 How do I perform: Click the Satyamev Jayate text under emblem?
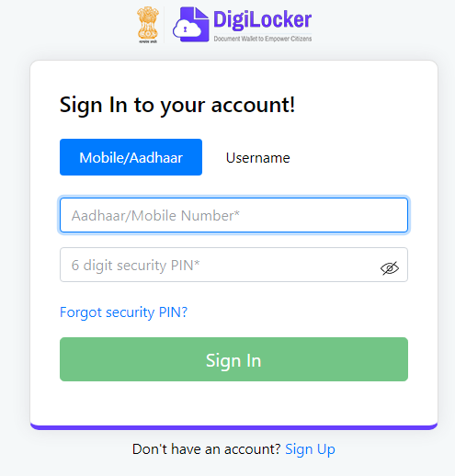click(148, 41)
